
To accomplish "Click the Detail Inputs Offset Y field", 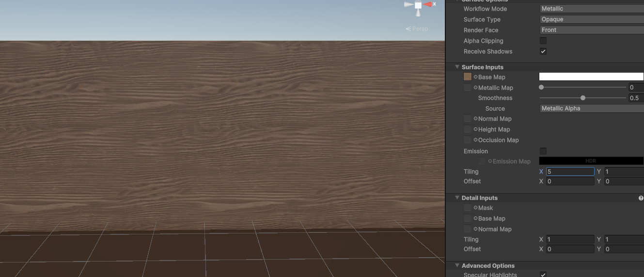I will pyautogui.click(x=624, y=249).
